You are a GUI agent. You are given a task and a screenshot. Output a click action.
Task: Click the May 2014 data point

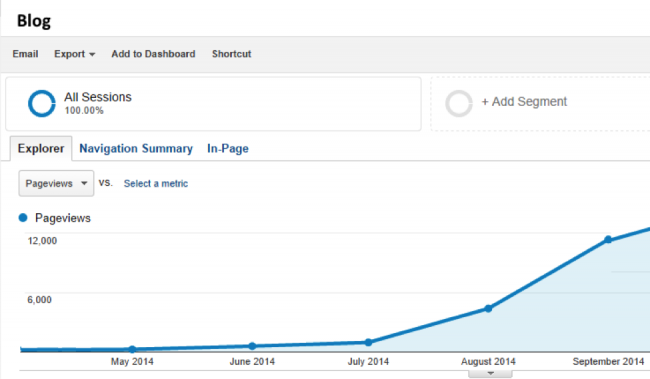(x=132, y=349)
